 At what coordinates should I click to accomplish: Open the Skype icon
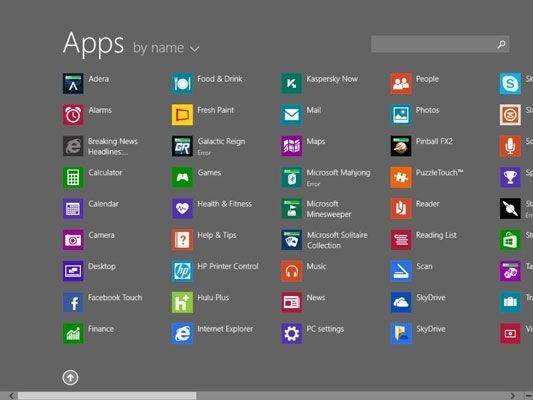point(510,84)
